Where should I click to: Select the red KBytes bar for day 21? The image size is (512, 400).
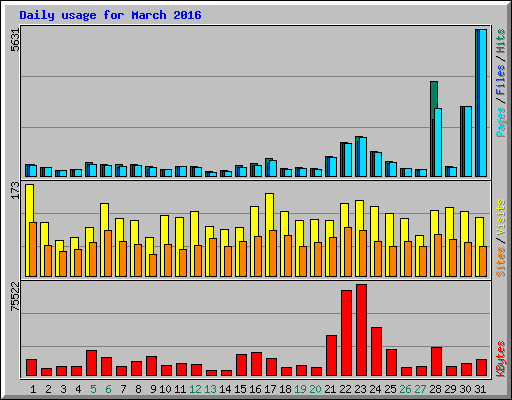(331, 356)
